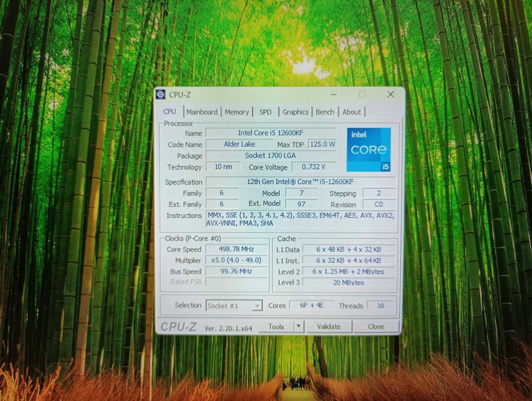Viewport: 532px width, 401px height.
Task: Click the Max TDP value 125.0 W
Action: tap(322, 144)
